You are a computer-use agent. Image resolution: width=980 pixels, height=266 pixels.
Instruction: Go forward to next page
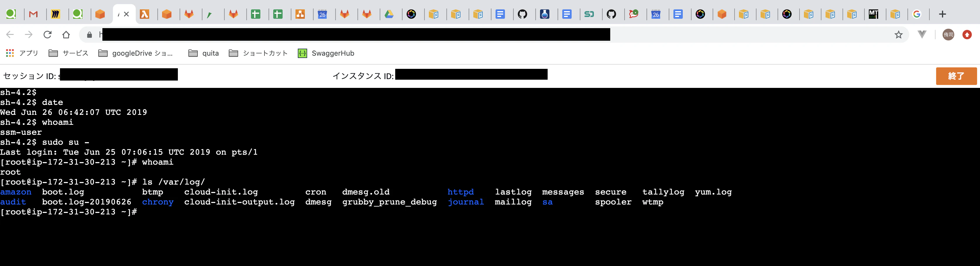pyautogui.click(x=29, y=35)
